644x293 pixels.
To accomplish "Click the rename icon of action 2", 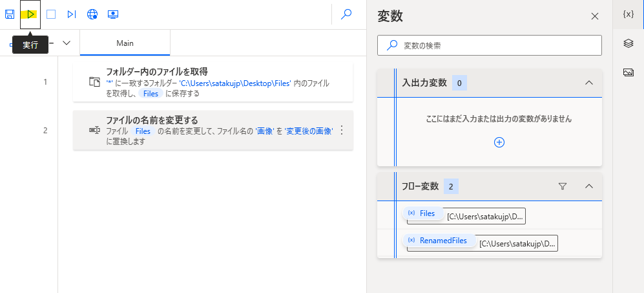I will (x=94, y=131).
